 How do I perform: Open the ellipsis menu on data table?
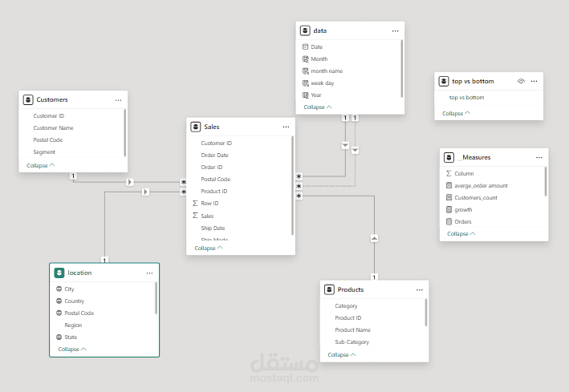pyautogui.click(x=395, y=30)
